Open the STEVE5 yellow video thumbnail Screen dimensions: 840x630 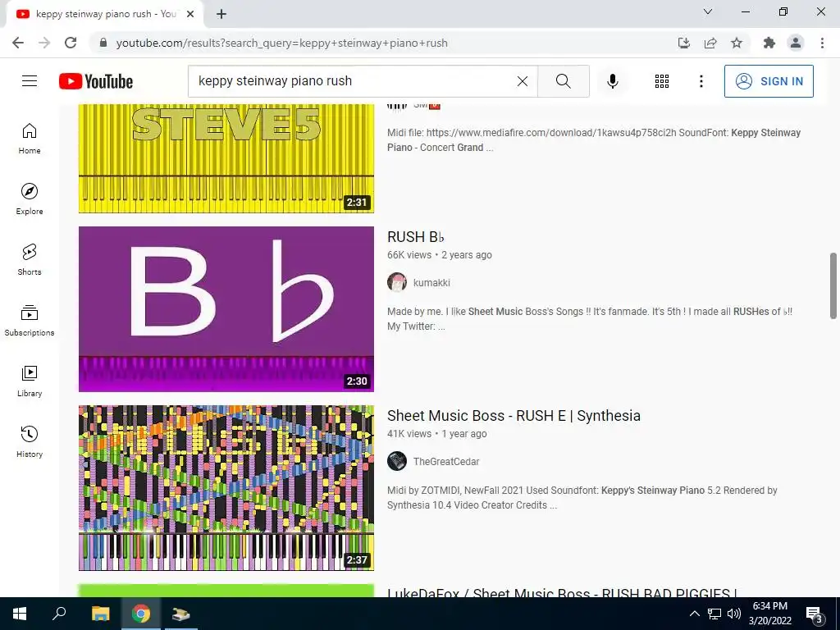pos(226,158)
